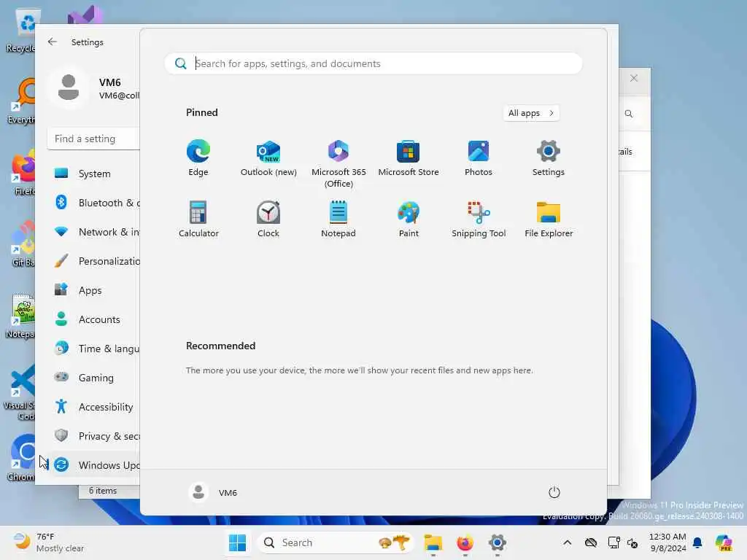Click Windows Start button on taskbar
This screenshot has height=560, width=747.
click(x=237, y=542)
